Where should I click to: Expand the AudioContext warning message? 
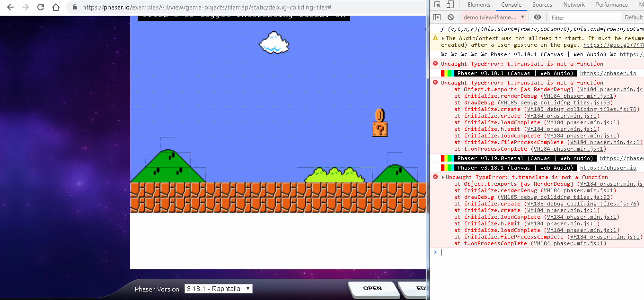442,38
